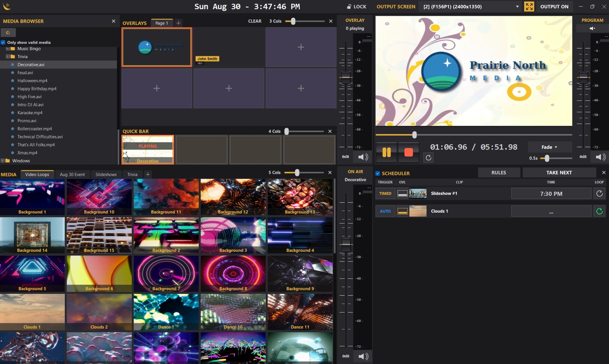Close the Media Browser panel
609x364 pixels.
[x=114, y=21]
